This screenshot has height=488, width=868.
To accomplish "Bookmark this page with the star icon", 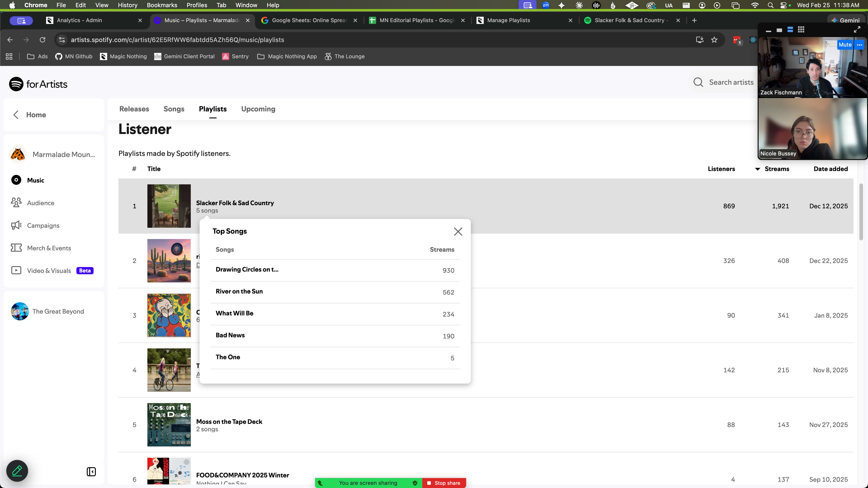I will 714,40.
